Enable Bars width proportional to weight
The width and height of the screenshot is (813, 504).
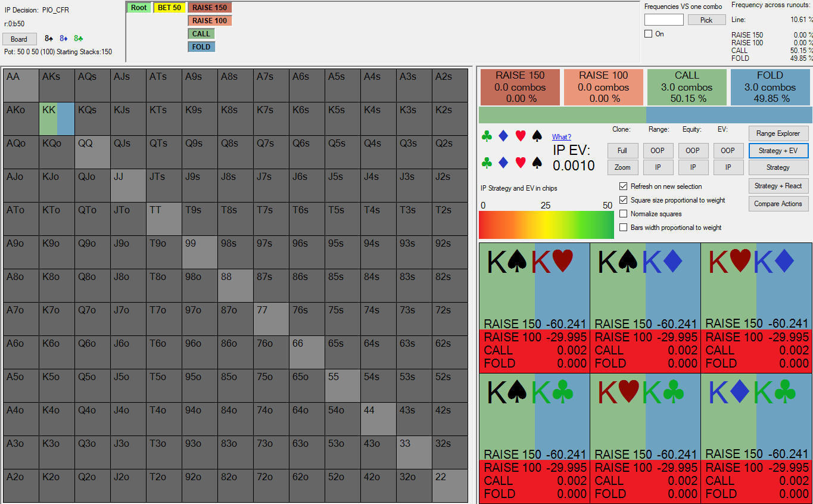pos(623,228)
